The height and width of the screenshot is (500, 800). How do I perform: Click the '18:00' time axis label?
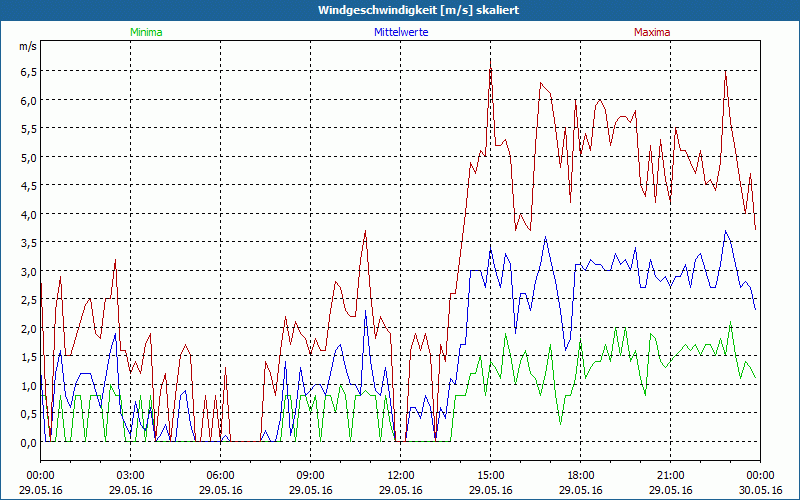coord(581,476)
